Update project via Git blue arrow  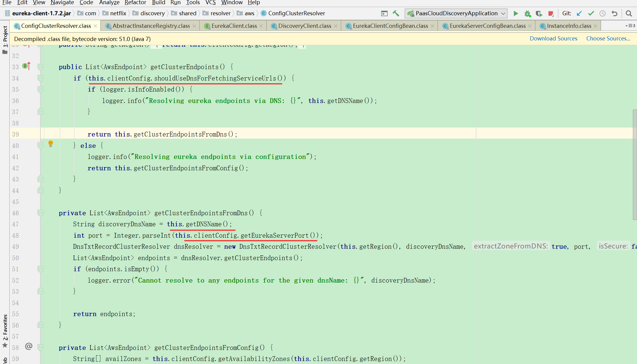579,13
